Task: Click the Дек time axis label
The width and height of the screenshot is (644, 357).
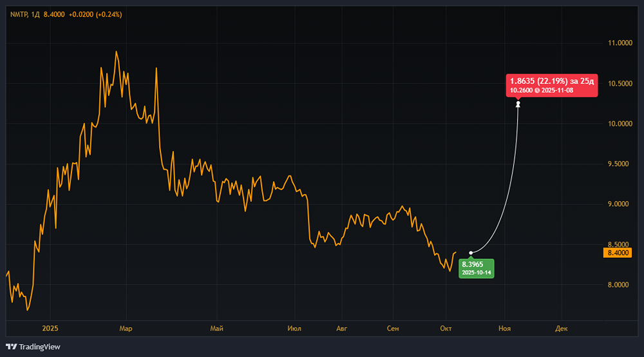Action: [x=561, y=328]
